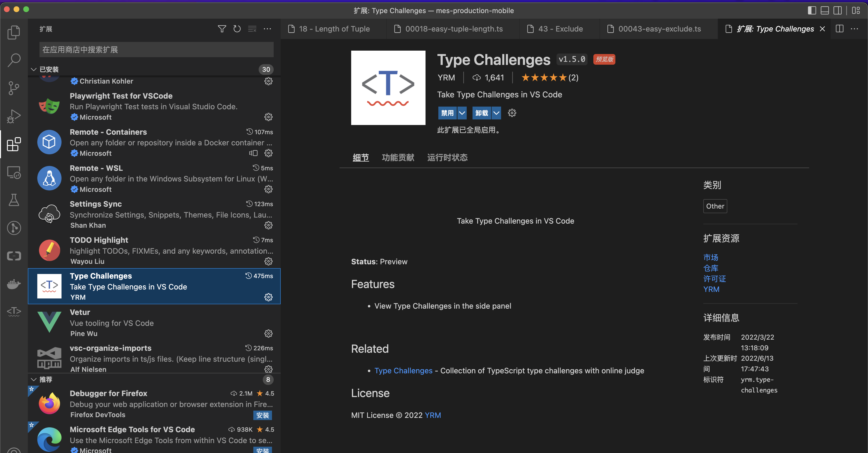Click the disable (禁用) button
This screenshot has width=868, height=453.
point(447,113)
